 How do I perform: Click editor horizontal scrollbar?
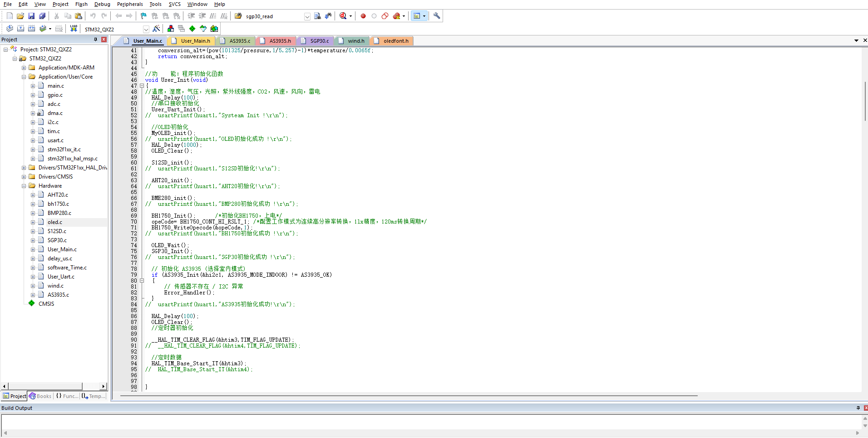[409, 396]
